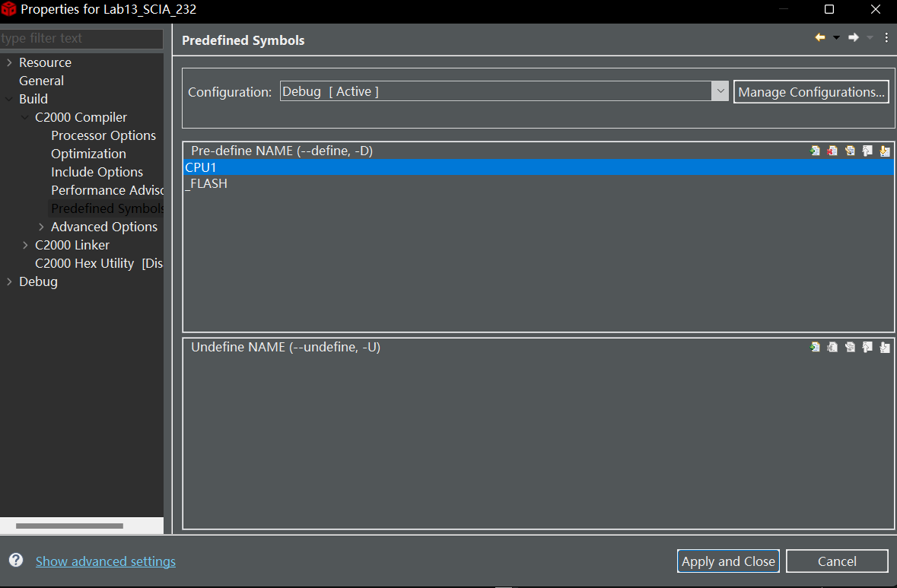
Task: Move selected pre-define symbol down
Action: (884, 151)
